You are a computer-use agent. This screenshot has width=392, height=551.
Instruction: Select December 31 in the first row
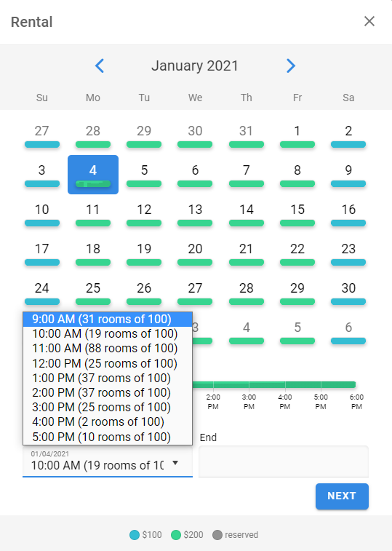point(247,135)
